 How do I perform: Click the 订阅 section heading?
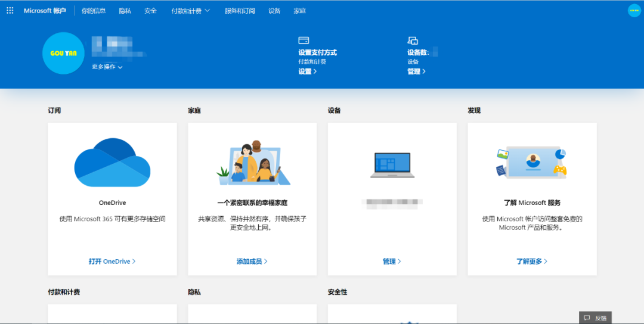pyautogui.click(x=54, y=110)
